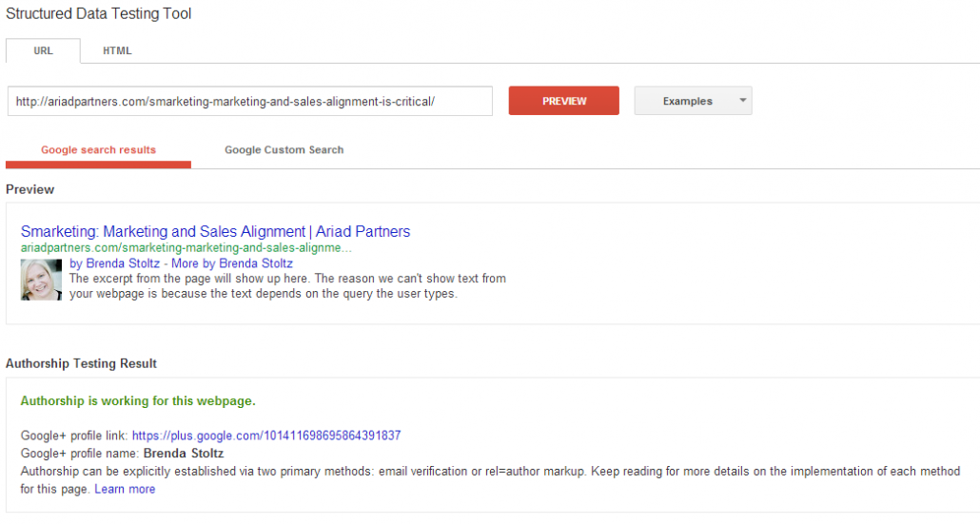Click the 'Preview' section heading
This screenshot has height=524, width=980.
(30, 189)
